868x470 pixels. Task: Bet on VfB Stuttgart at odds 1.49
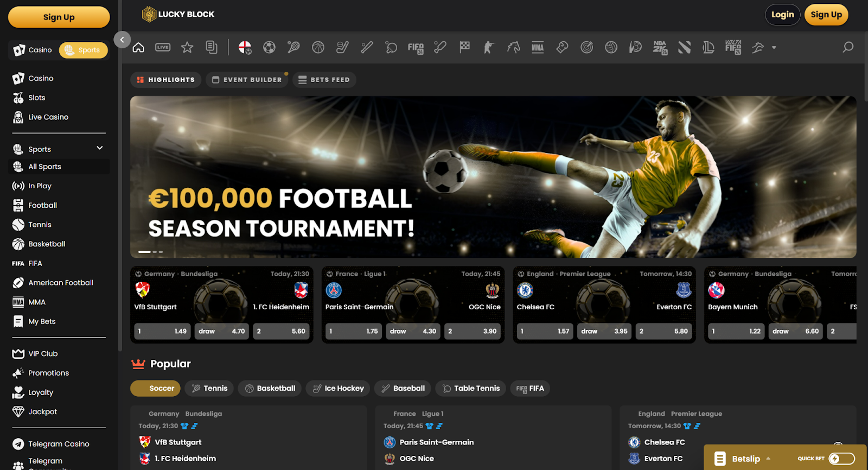point(162,331)
